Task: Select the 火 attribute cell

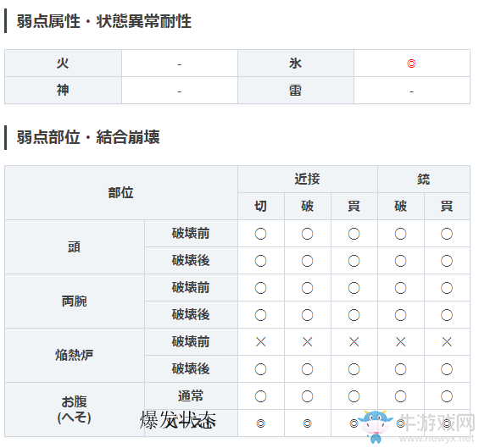Action: click(x=63, y=64)
